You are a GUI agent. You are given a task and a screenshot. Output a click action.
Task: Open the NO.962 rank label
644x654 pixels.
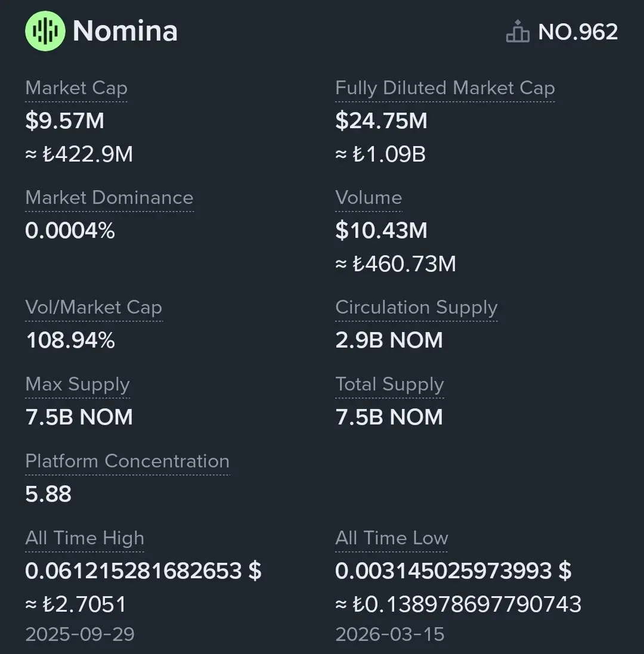point(578,32)
